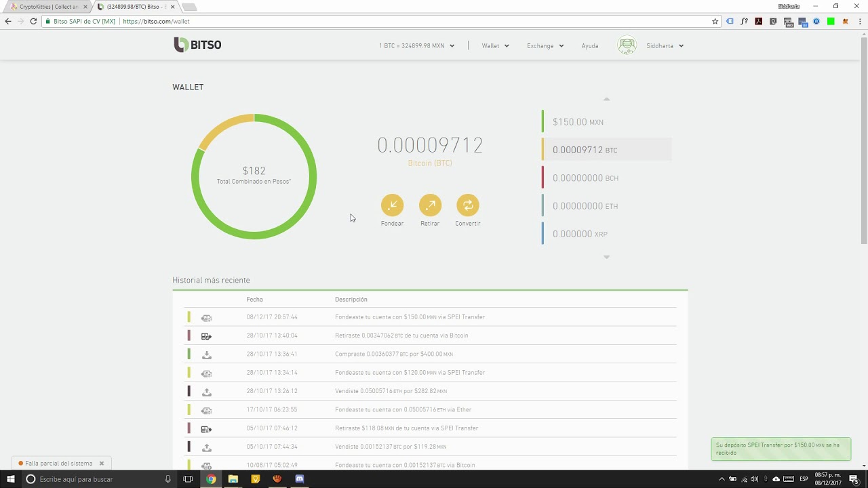Click the Retirar withdraw icon
The height and width of the screenshot is (488, 868).
coord(430,205)
